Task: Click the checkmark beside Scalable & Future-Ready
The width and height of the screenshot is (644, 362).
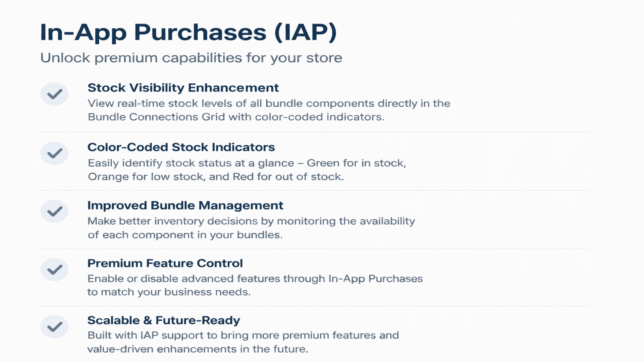Action: [x=54, y=326]
